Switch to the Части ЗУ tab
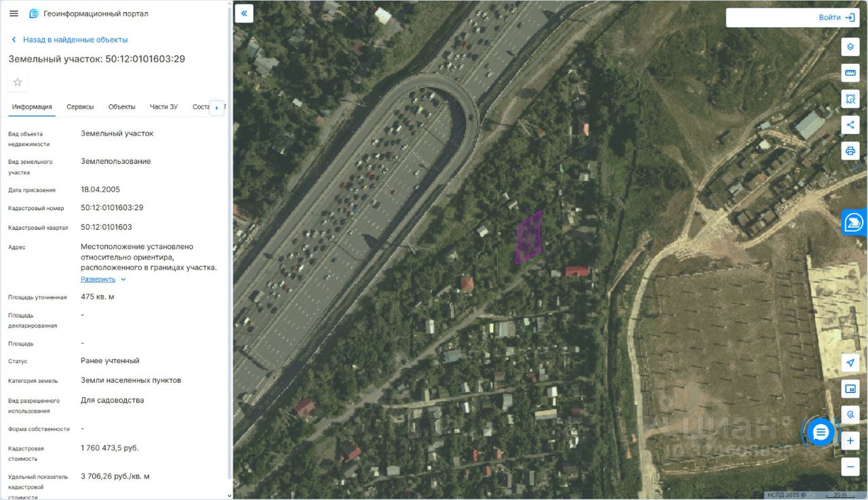Screen dimensions: 868x500 tap(163, 107)
